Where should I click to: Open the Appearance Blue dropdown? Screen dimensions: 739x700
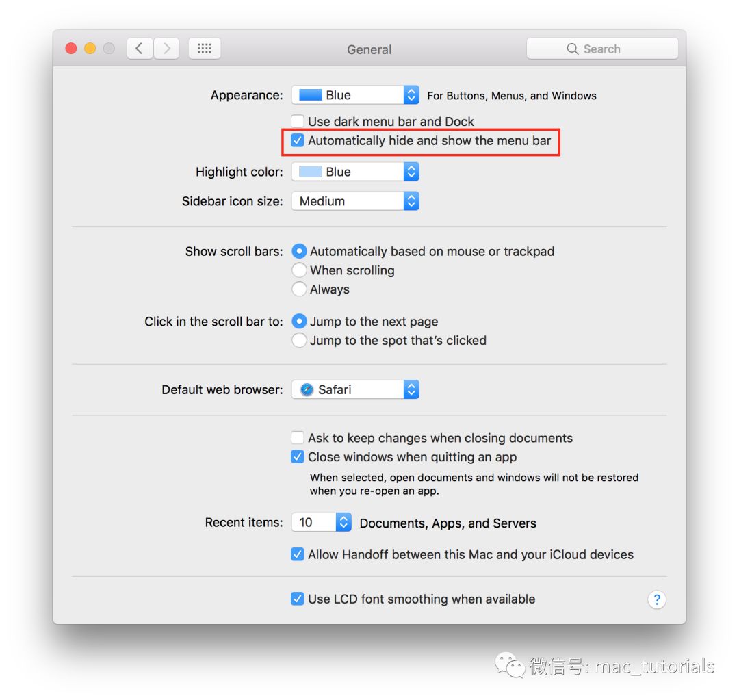[355, 95]
